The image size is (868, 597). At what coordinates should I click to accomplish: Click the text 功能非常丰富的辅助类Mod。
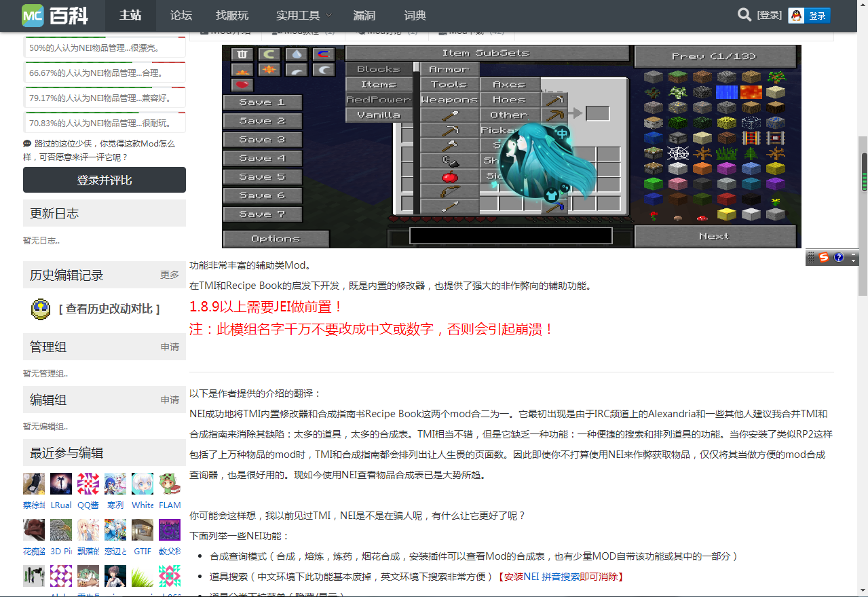(x=250, y=265)
